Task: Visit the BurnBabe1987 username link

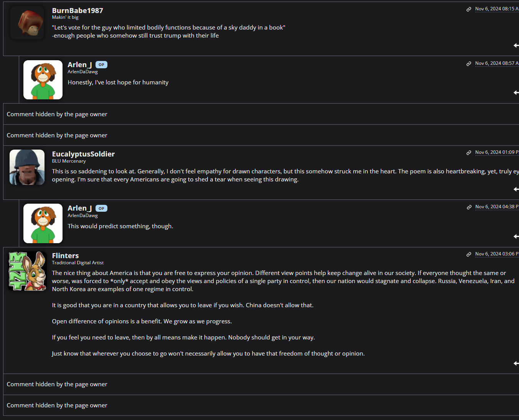Action: coord(77,10)
